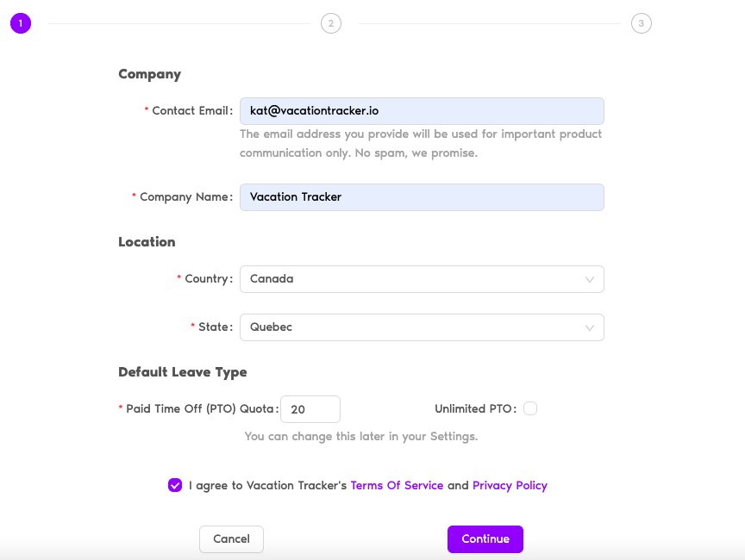745x560 pixels.
Task: Click the Country dropdown chevron arrow
Action: (x=589, y=279)
